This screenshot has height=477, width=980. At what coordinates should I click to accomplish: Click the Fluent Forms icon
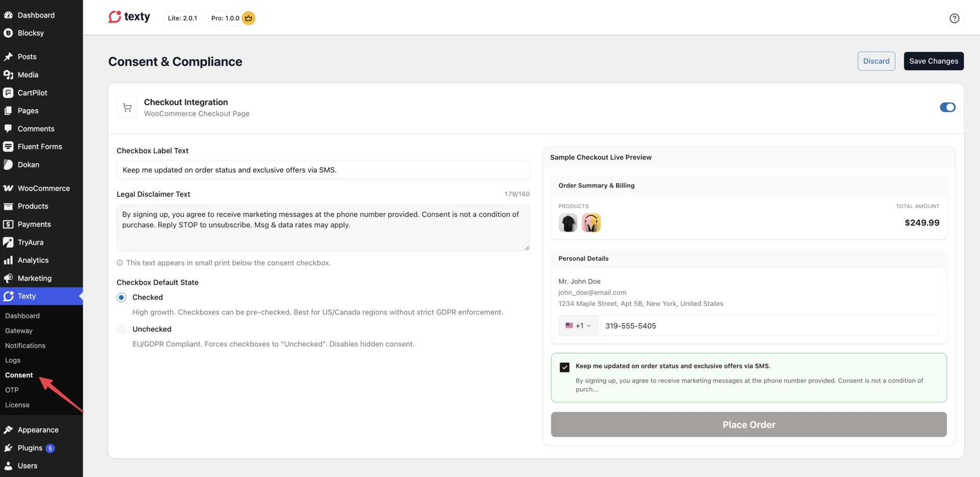(x=8, y=146)
